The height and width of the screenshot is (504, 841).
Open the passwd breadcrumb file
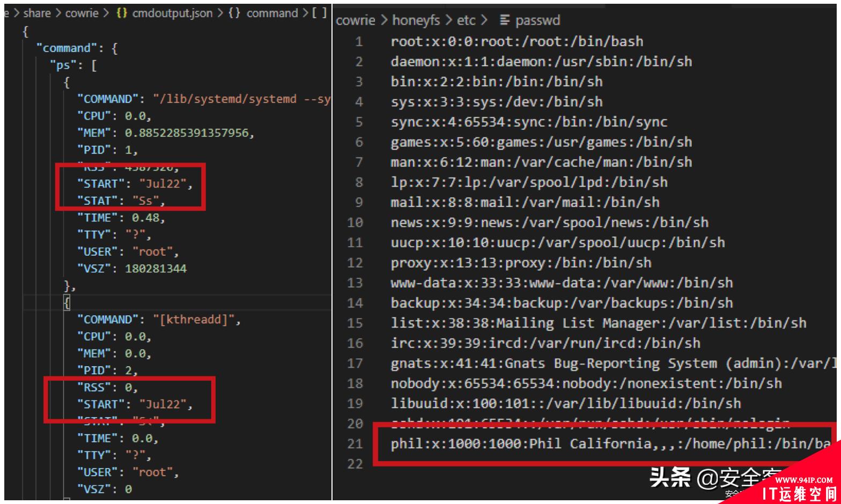click(537, 20)
